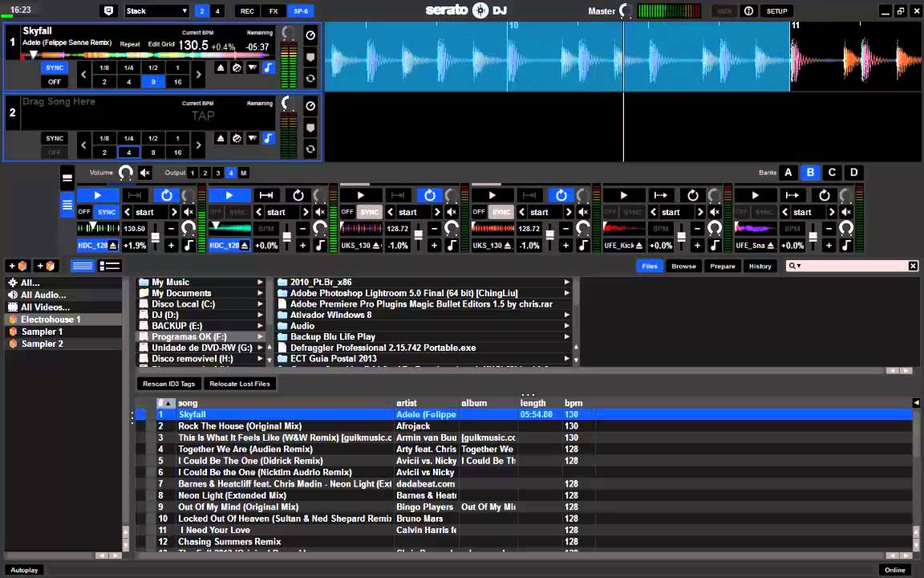Click OFF under SYNC on deck 1

[x=55, y=82]
